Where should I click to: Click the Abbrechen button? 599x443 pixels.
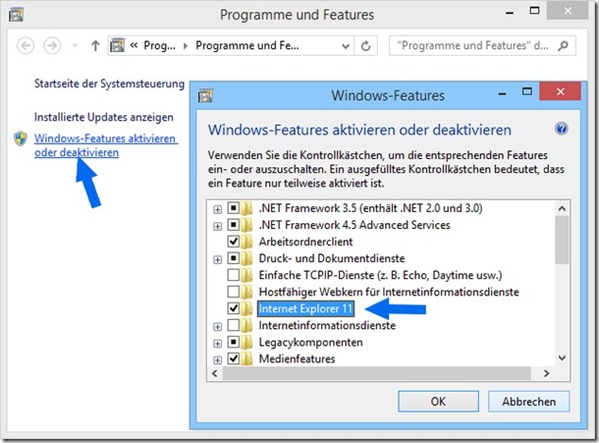click(529, 401)
